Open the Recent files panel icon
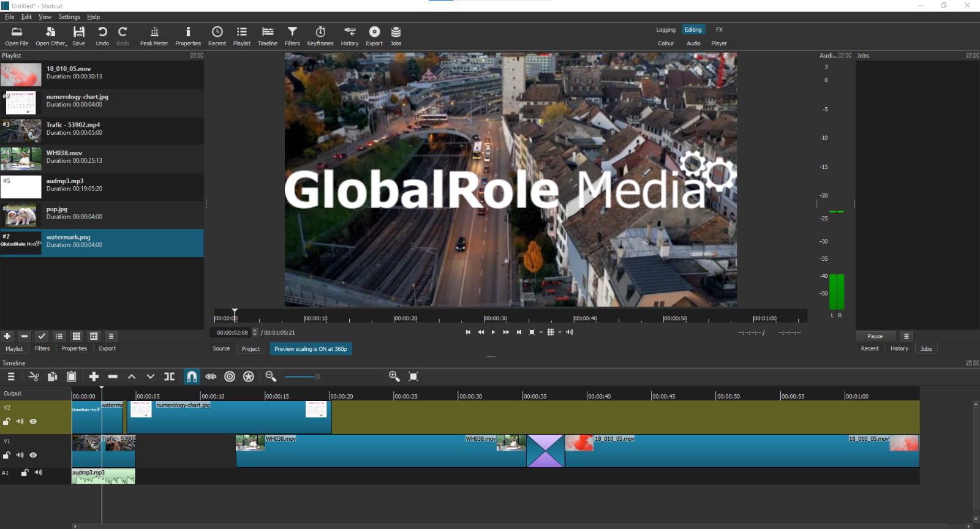980x529 pixels. [217, 36]
